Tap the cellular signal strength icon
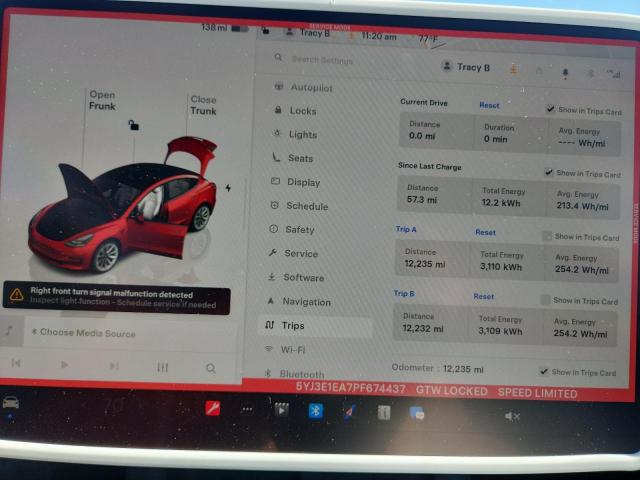 tap(613, 74)
